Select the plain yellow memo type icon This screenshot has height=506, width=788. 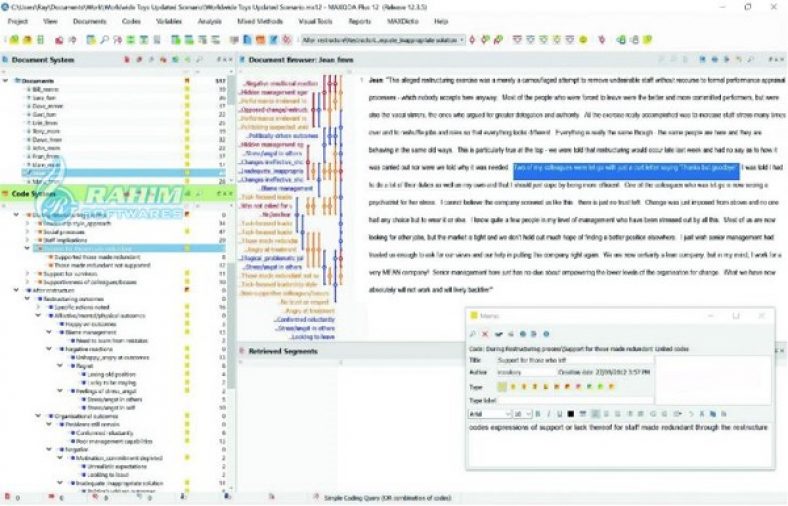pyautogui.click(x=502, y=387)
